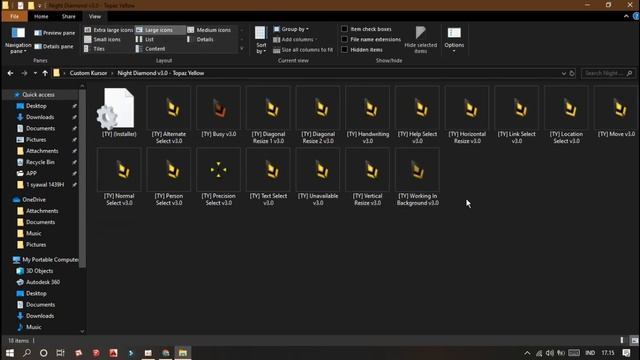The height and width of the screenshot is (360, 640).
Task: Select the [TY] Handwriting v3.0 file
Action: coord(368,115)
